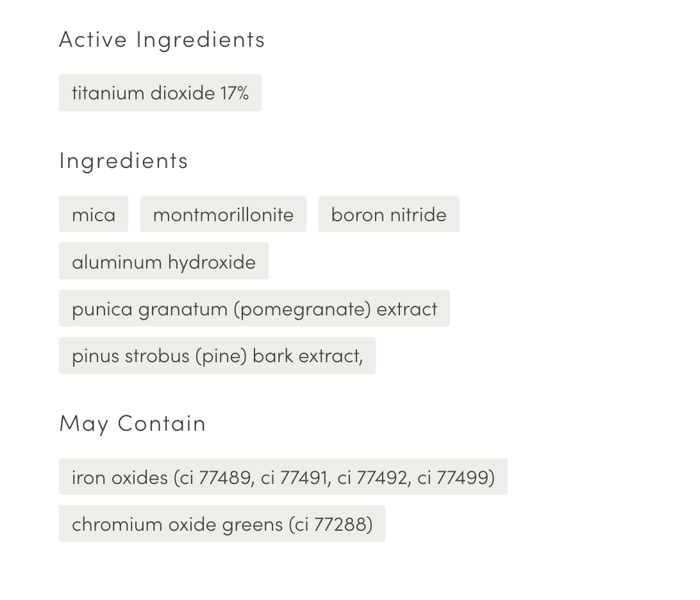Select the boron nitride tag

click(388, 214)
